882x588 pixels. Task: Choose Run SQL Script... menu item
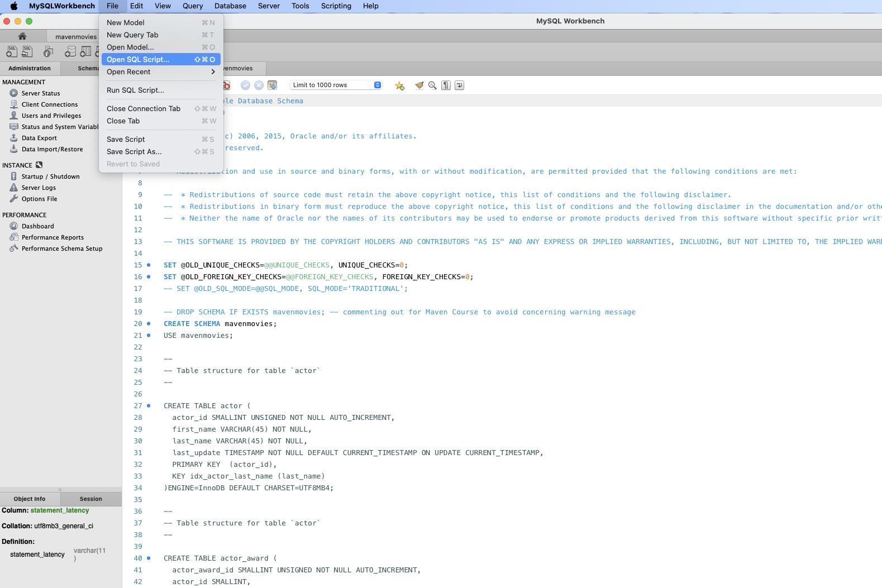point(161,90)
